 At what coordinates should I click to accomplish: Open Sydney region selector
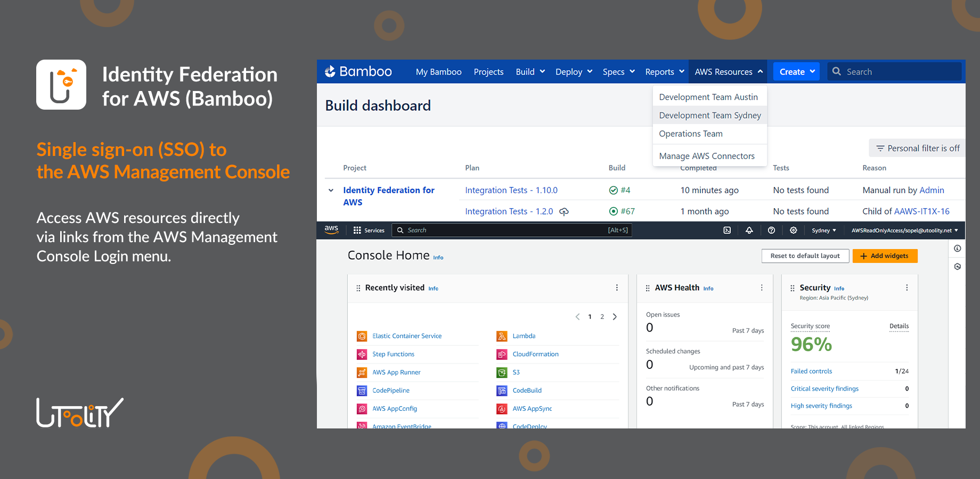tap(823, 230)
